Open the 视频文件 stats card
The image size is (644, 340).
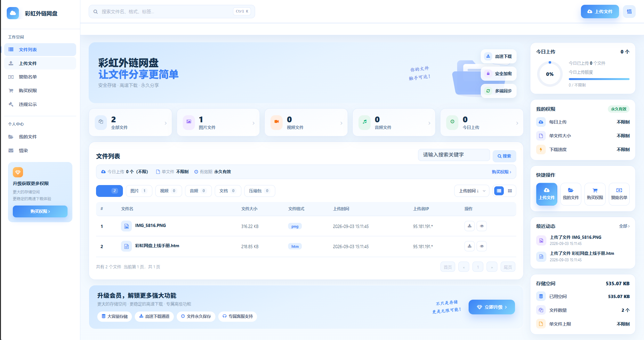(306, 123)
